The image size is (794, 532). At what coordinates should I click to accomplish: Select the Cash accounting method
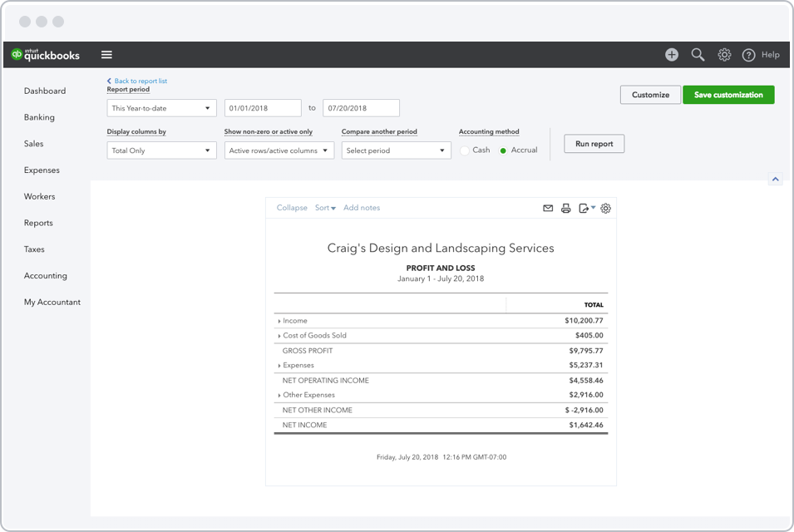465,150
